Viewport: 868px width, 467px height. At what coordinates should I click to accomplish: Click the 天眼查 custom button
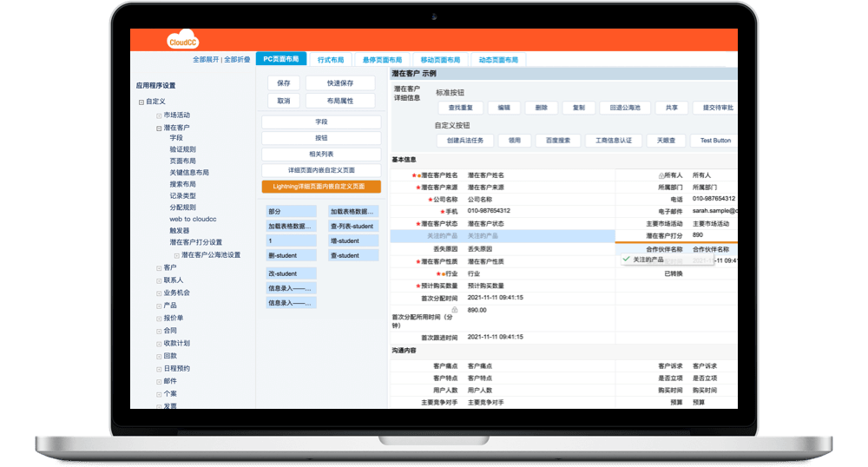coord(666,141)
